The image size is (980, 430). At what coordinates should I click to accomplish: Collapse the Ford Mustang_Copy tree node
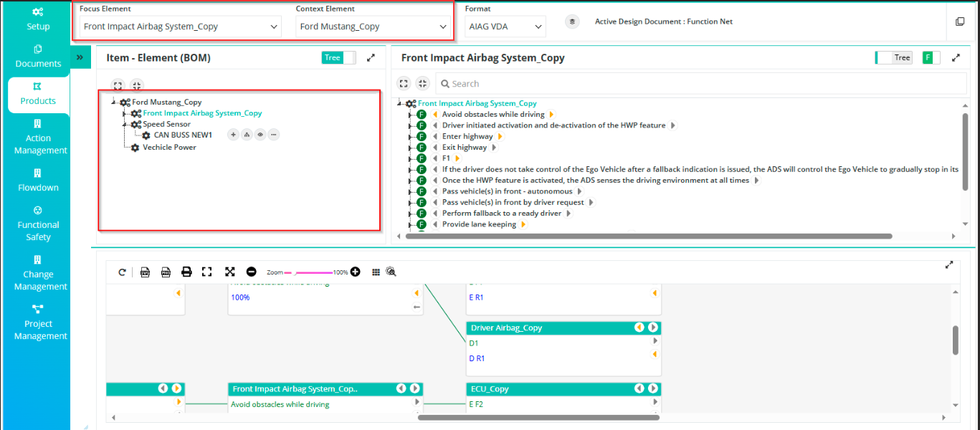tap(113, 102)
